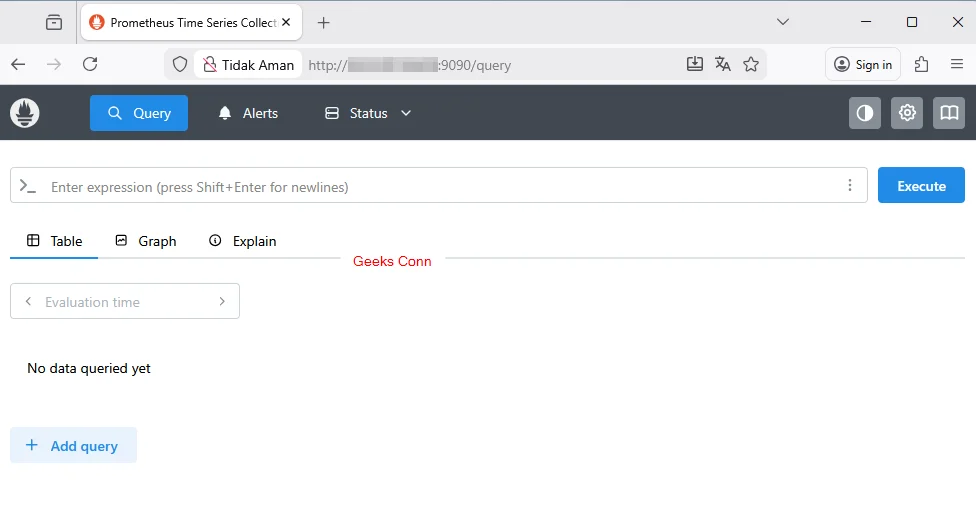Click the Tidak Aman security indicator

click(x=248, y=65)
